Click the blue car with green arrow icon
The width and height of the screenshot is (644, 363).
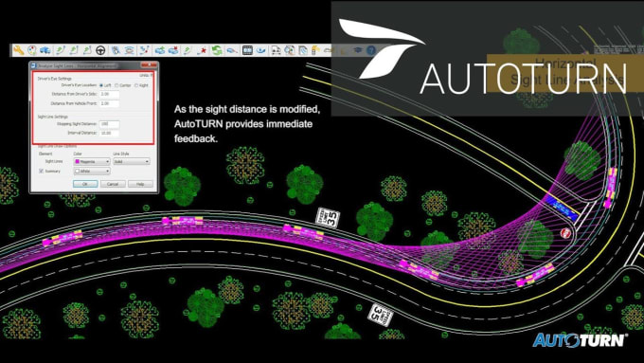coord(160,50)
